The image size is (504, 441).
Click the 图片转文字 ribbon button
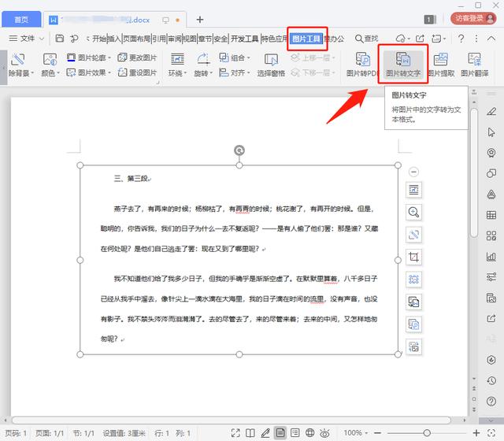point(402,65)
